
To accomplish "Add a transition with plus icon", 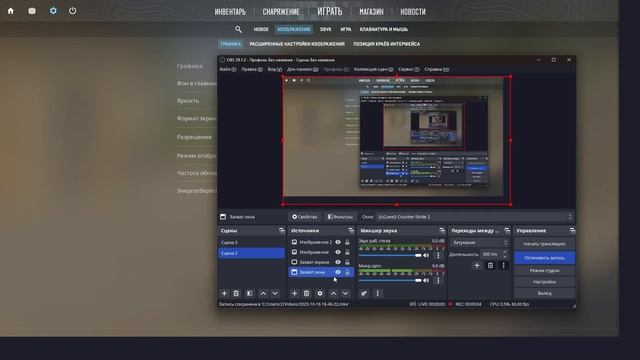I will coord(477,266).
